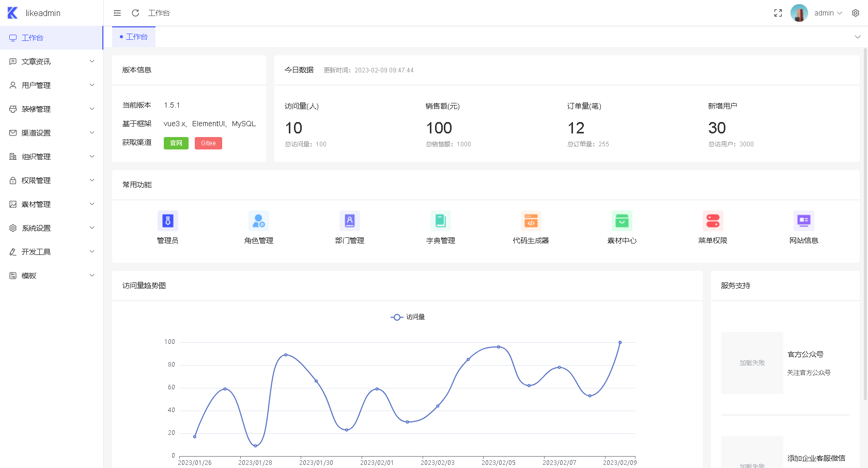868x468 pixels.
Task: Open the 菜单权限 shortcut icon
Action: [713, 221]
